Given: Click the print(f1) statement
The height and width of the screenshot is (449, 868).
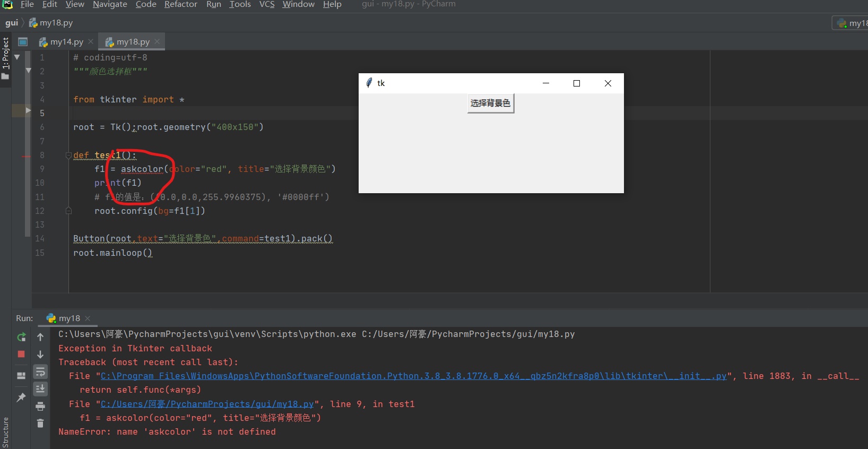Looking at the screenshot, I should click(x=118, y=183).
